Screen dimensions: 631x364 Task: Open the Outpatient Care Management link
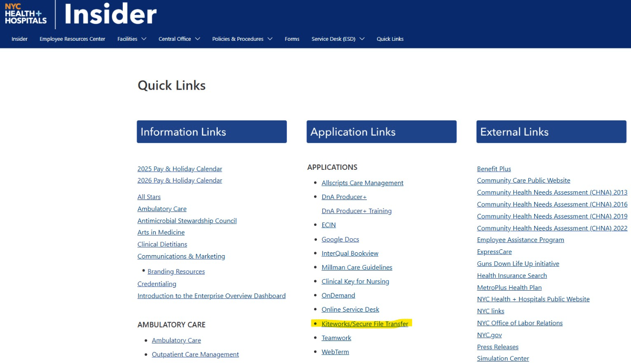195,354
